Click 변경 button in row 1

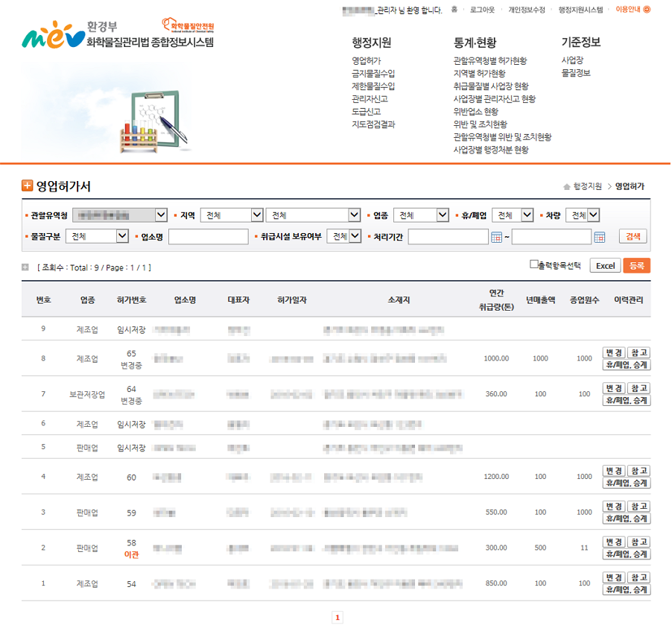[x=614, y=578]
